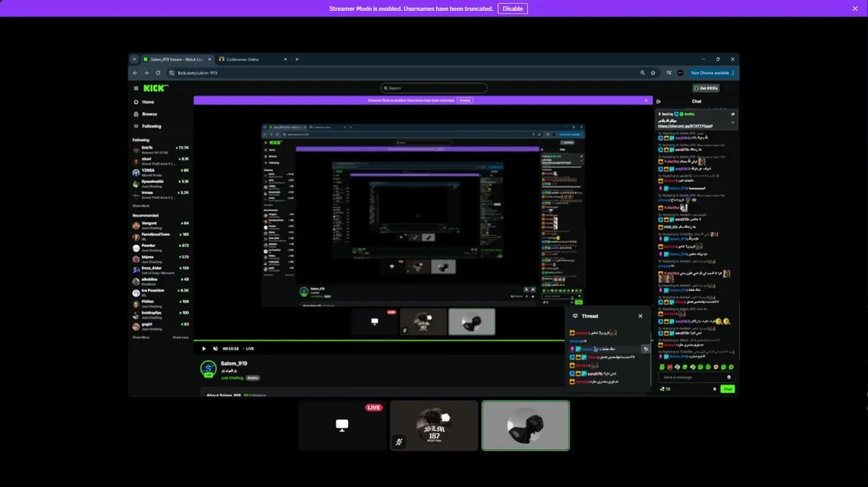Image resolution: width=868 pixels, height=487 pixels.
Task: Click New Chrome available button
Action: coord(710,73)
